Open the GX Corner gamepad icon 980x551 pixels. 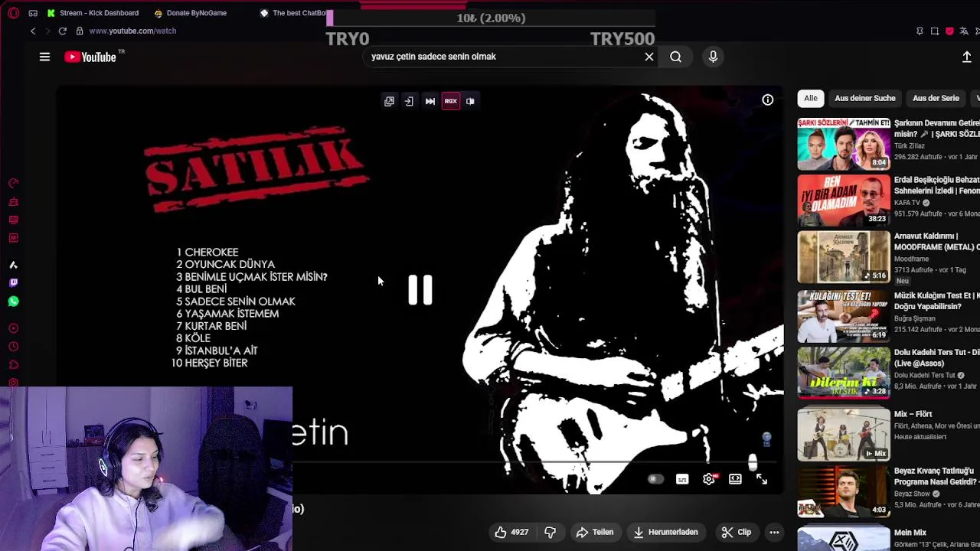(33, 13)
